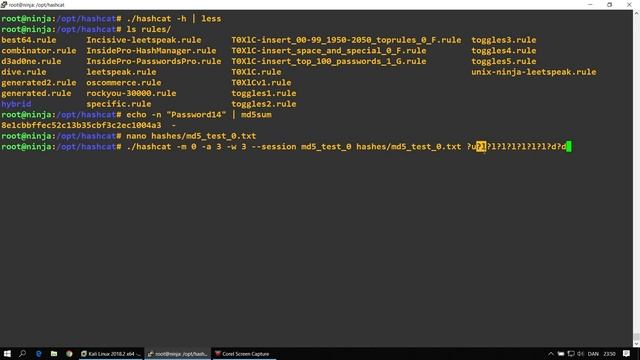Click the T0XlC-insert_space_and_special rule filename

point(329,51)
